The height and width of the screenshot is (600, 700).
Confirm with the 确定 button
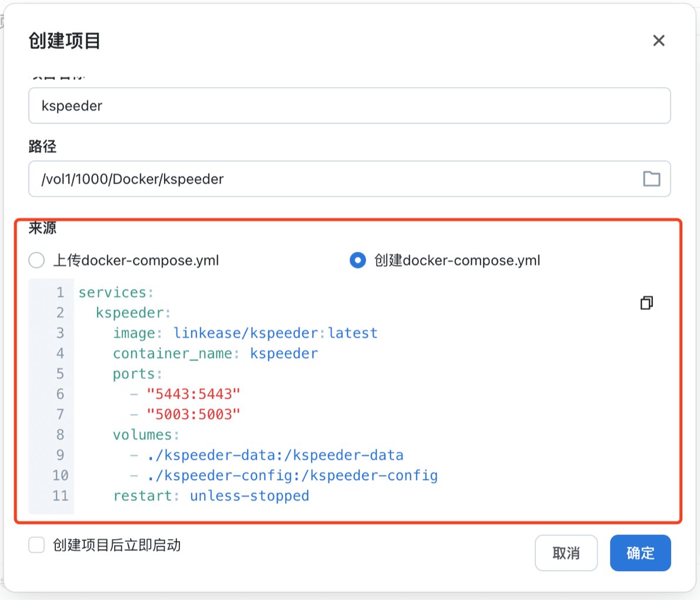click(640, 553)
